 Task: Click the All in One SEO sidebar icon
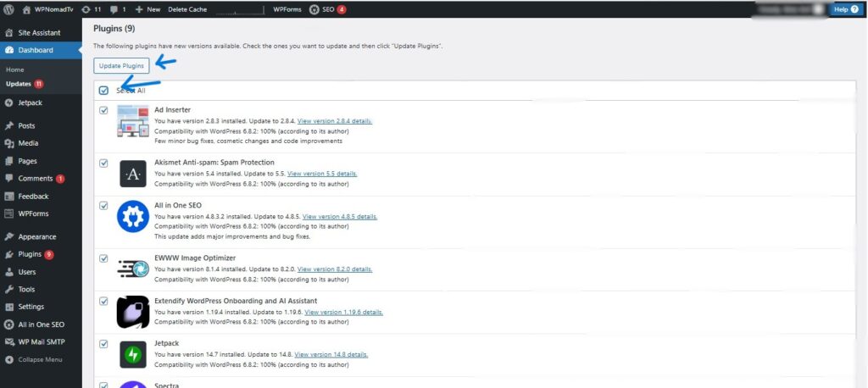(x=8, y=325)
